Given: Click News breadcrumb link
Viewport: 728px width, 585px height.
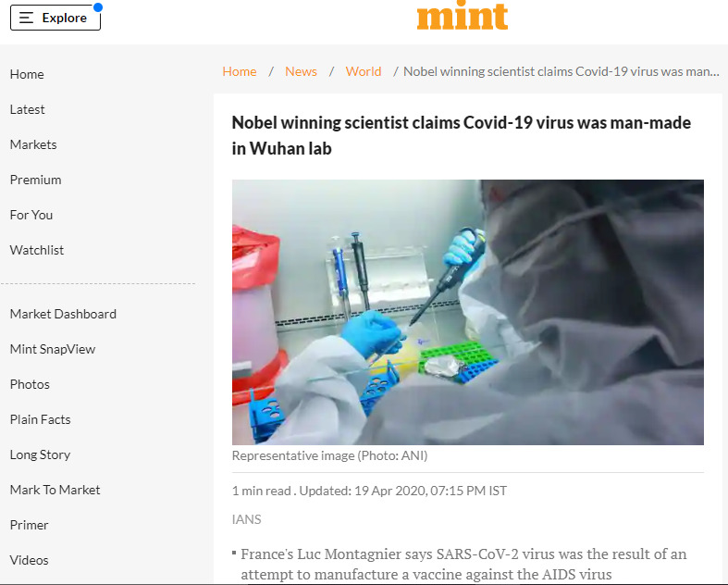Looking at the screenshot, I should (x=301, y=71).
